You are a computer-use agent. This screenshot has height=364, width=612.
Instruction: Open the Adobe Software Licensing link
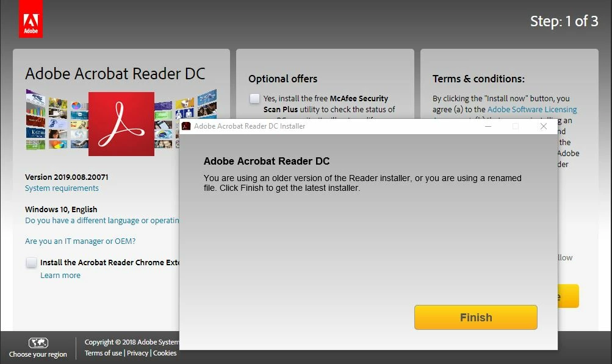[x=532, y=109]
